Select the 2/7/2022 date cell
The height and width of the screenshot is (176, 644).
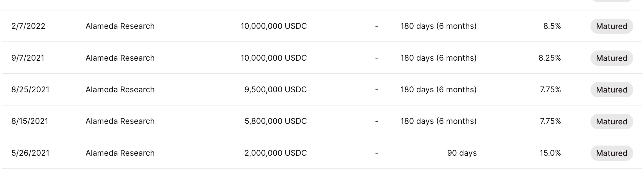pos(28,26)
